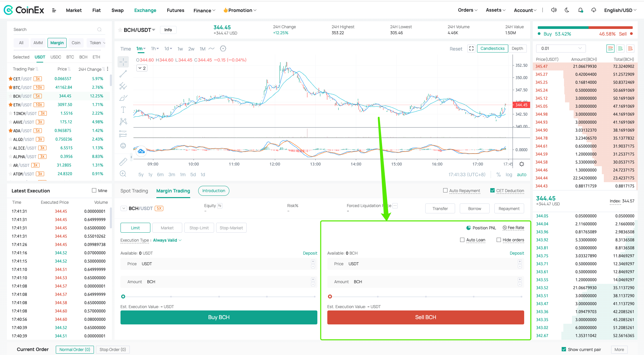Expand the Assets menu
This screenshot has width=644, height=355.
click(496, 10)
